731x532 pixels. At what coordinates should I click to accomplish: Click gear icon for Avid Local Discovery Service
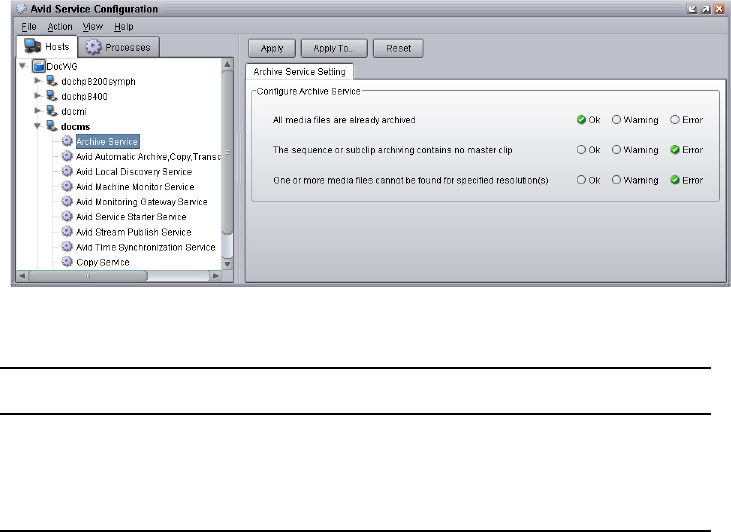click(x=67, y=171)
